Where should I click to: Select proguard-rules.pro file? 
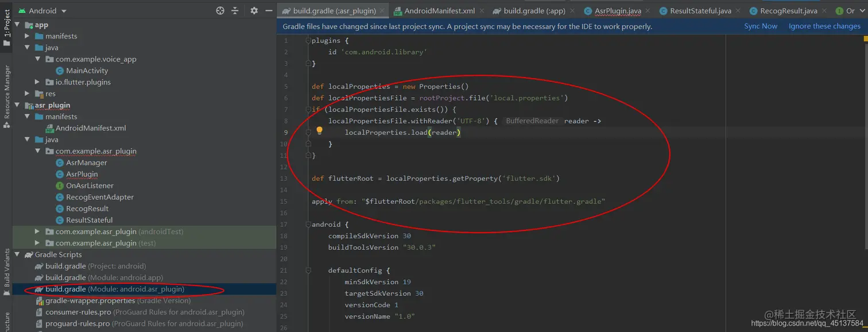pos(139,323)
